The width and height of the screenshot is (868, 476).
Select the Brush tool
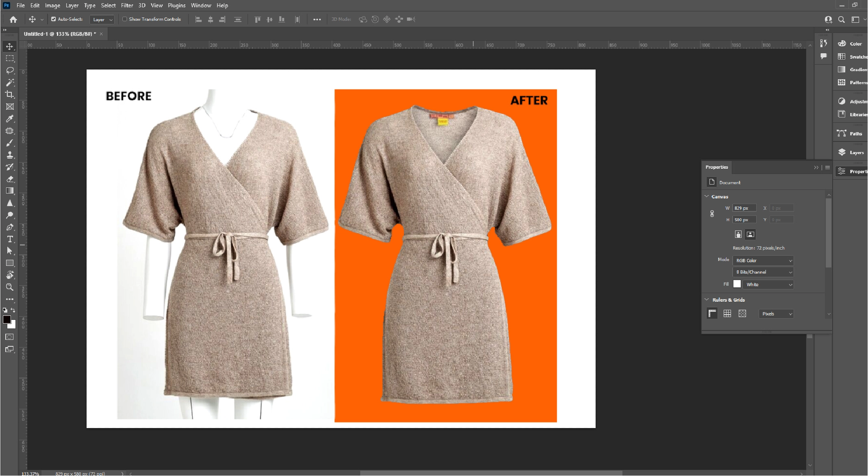pyautogui.click(x=9, y=143)
